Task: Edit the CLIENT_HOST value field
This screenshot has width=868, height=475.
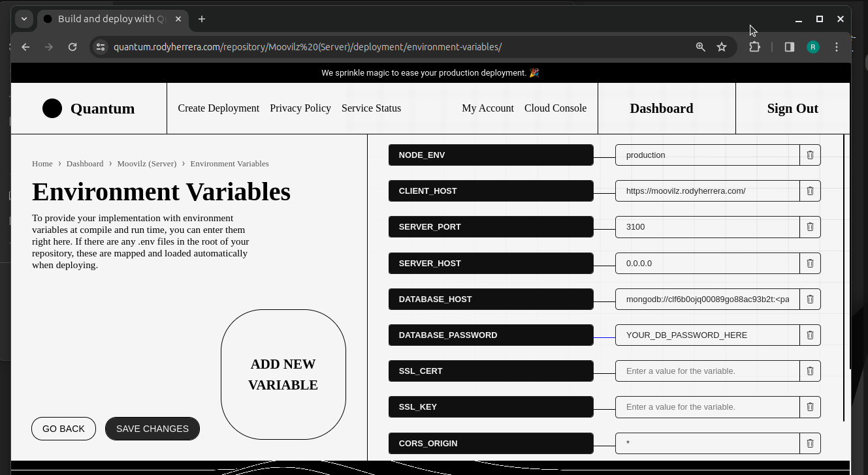Action: [x=707, y=191]
